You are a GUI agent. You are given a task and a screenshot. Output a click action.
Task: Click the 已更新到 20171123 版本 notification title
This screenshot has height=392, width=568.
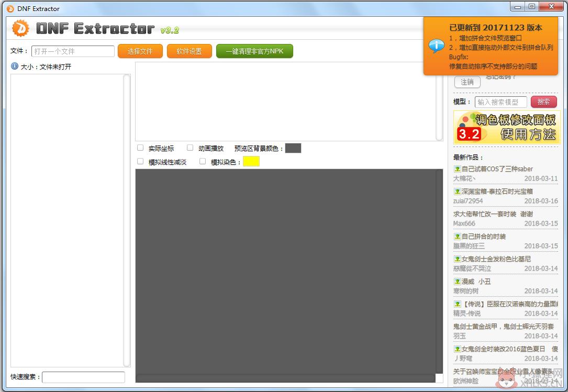pos(496,27)
